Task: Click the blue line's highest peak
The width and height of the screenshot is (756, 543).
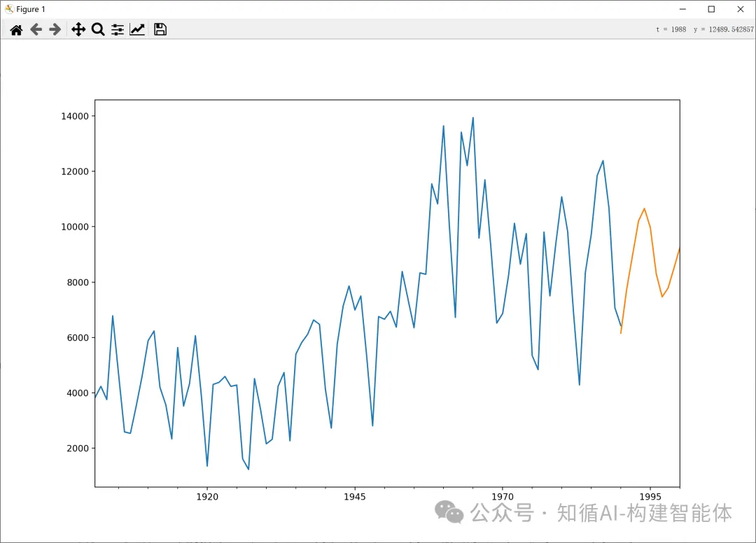Action: (473, 118)
